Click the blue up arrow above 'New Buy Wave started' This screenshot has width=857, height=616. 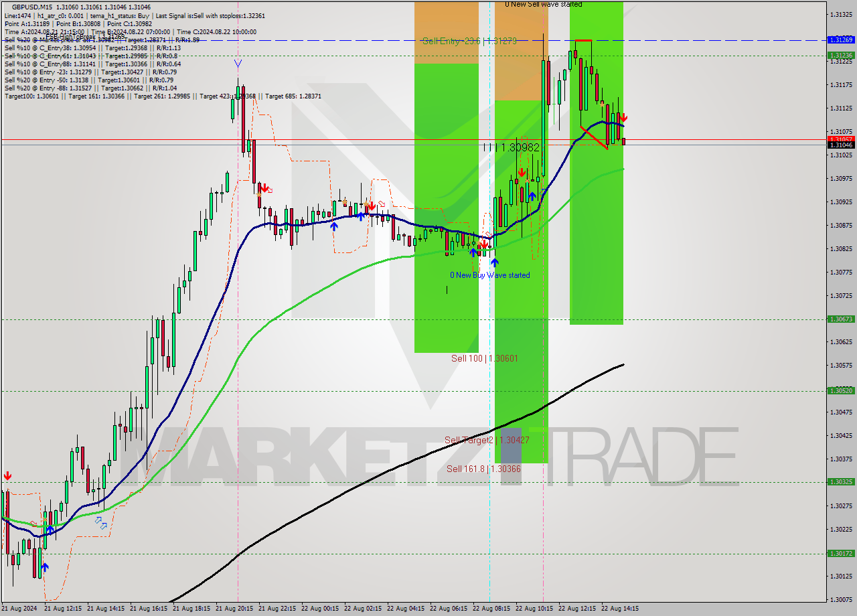[494, 262]
